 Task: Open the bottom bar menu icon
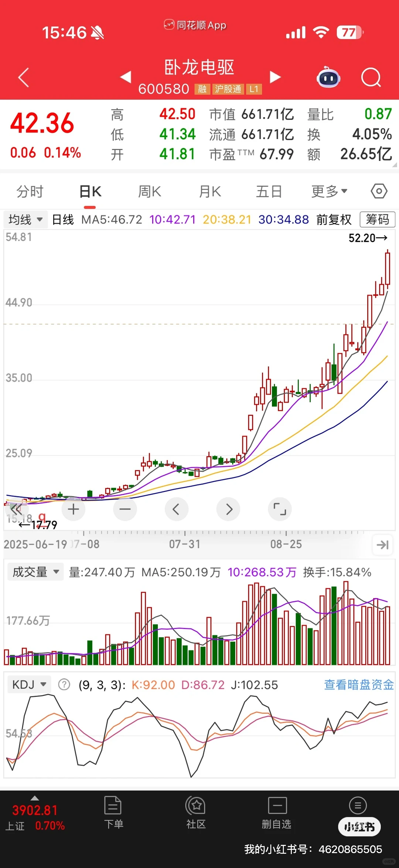pyautogui.click(x=358, y=805)
